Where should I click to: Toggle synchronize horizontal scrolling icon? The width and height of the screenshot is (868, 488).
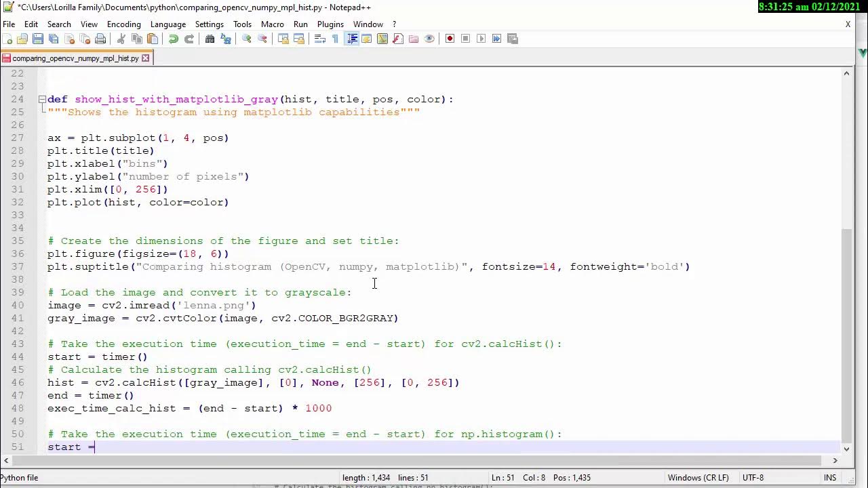[299, 39]
